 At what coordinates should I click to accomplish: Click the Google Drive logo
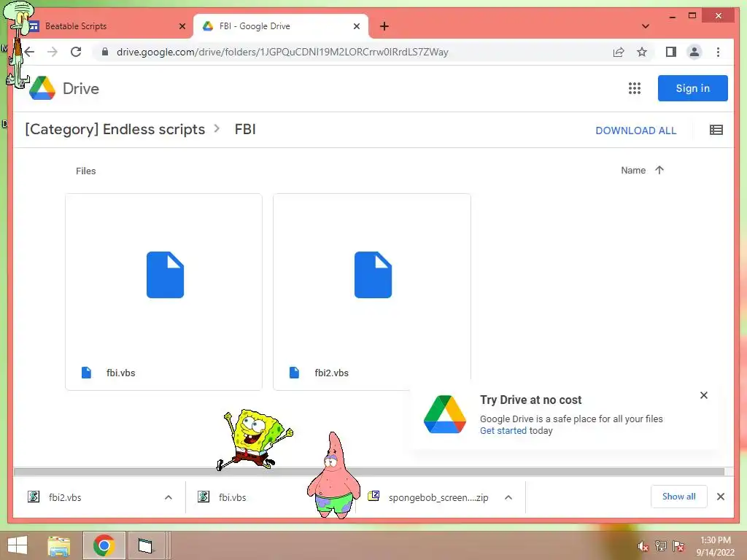pyautogui.click(x=42, y=88)
